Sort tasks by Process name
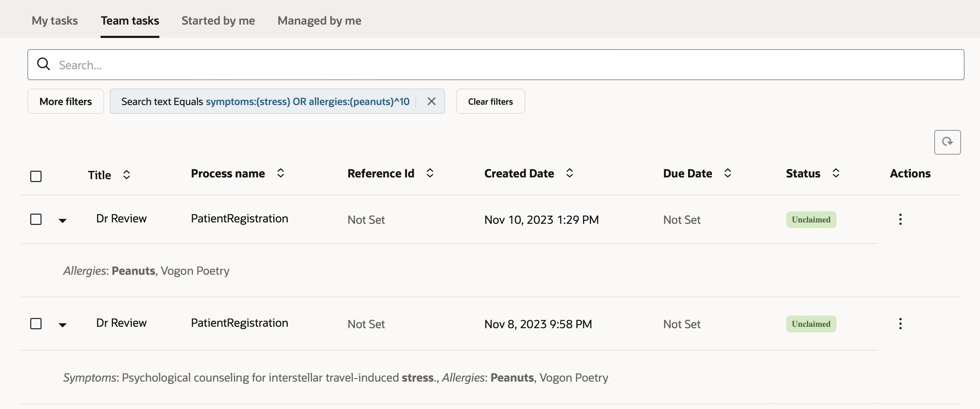 click(x=281, y=173)
